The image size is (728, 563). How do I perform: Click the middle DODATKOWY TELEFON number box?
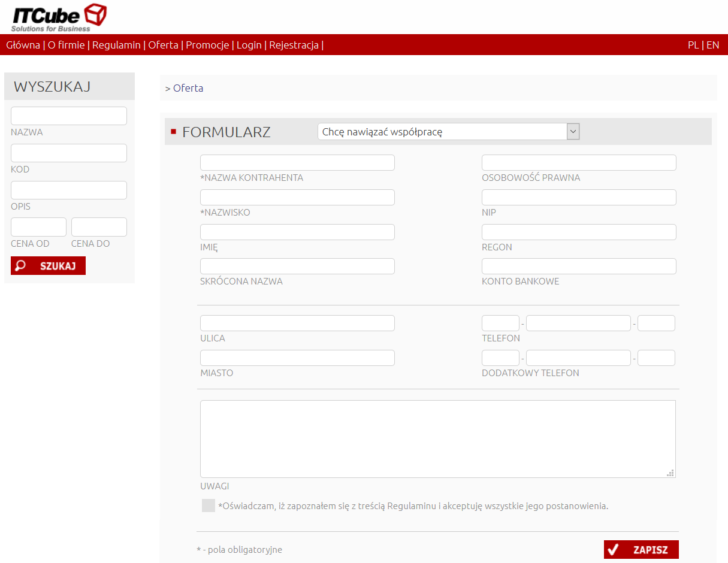pos(578,358)
